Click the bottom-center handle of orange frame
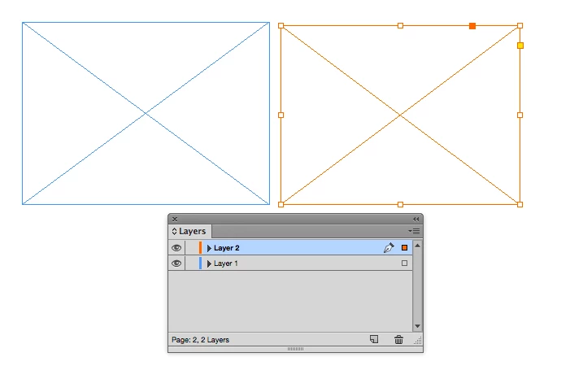The image size is (583, 392). pos(400,205)
